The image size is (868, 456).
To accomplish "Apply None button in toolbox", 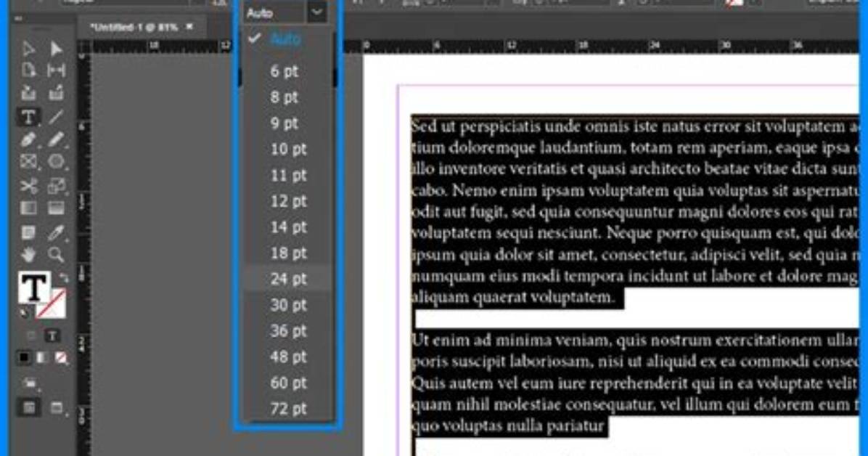I will 61,357.
